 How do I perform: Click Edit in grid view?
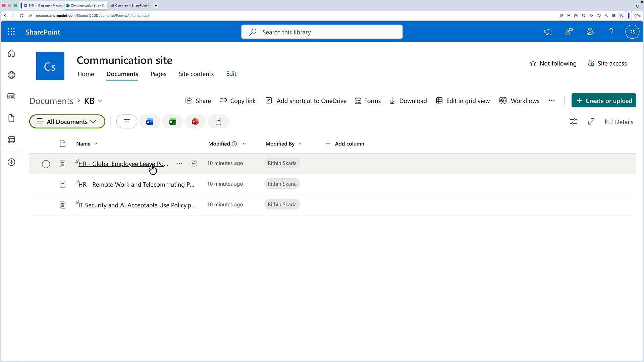[463, 101]
